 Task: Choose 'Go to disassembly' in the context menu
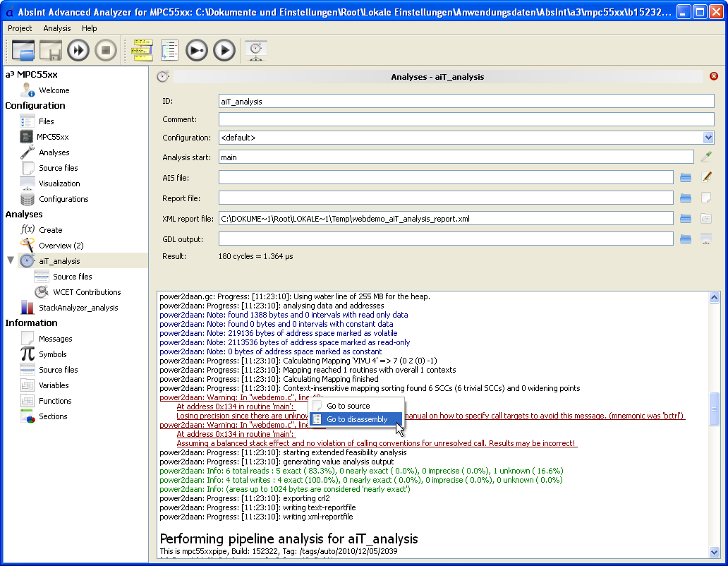[x=356, y=419]
